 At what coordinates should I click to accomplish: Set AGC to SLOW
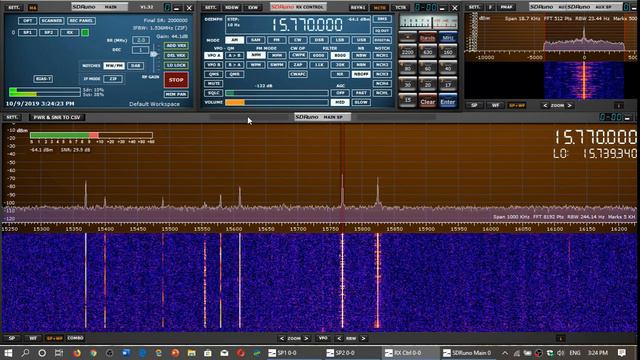tap(361, 102)
